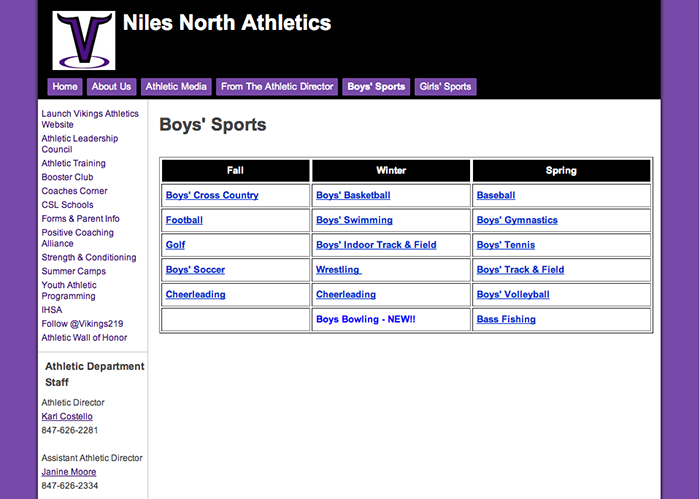Click phone number 847-626-2334
Viewport: 700px width, 499px height.
pyautogui.click(x=70, y=486)
